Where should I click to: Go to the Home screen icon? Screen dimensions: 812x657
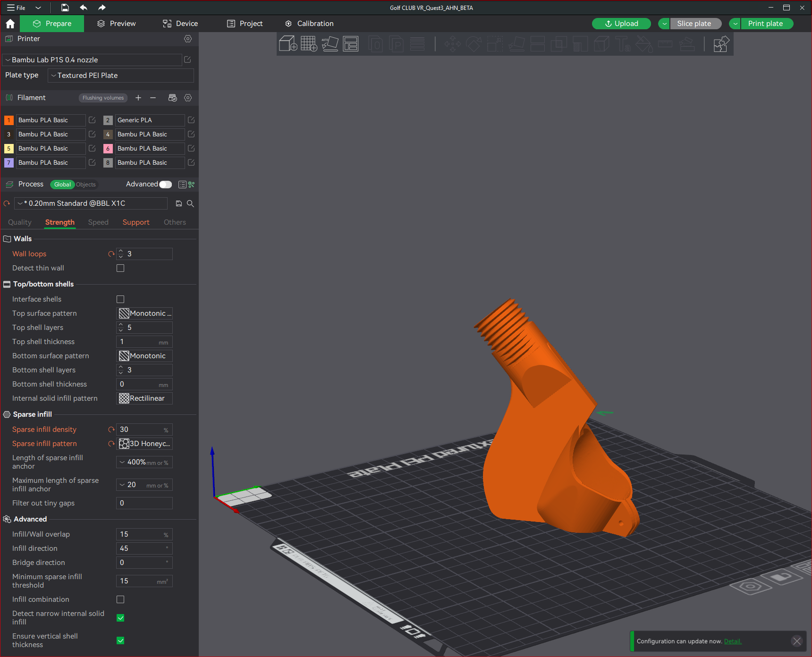tap(10, 24)
